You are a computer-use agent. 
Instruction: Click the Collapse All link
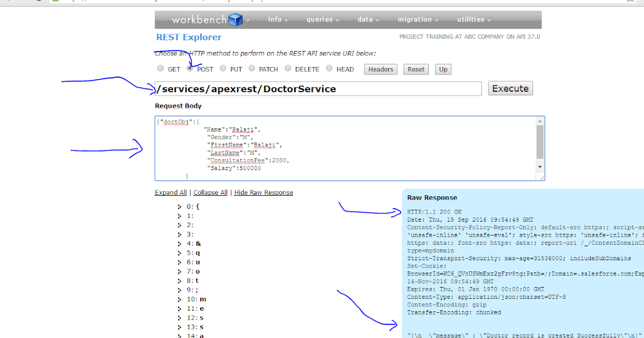click(x=210, y=192)
